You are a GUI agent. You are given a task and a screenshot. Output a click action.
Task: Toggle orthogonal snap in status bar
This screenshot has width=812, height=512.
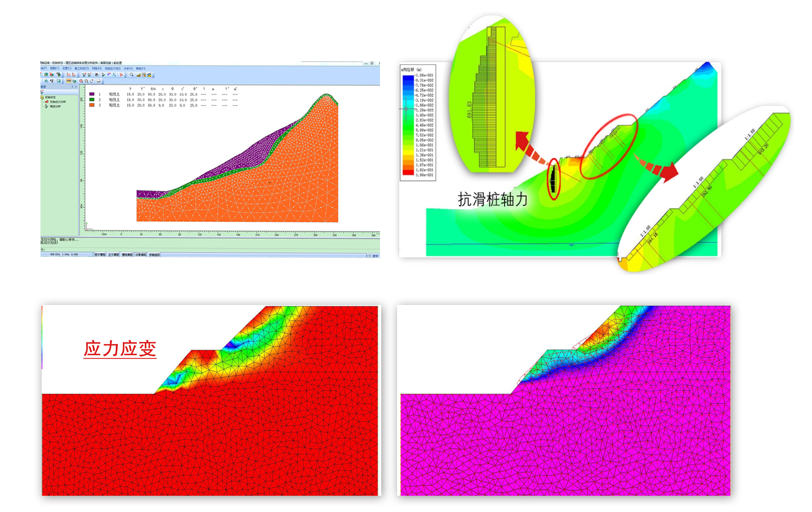(114, 255)
